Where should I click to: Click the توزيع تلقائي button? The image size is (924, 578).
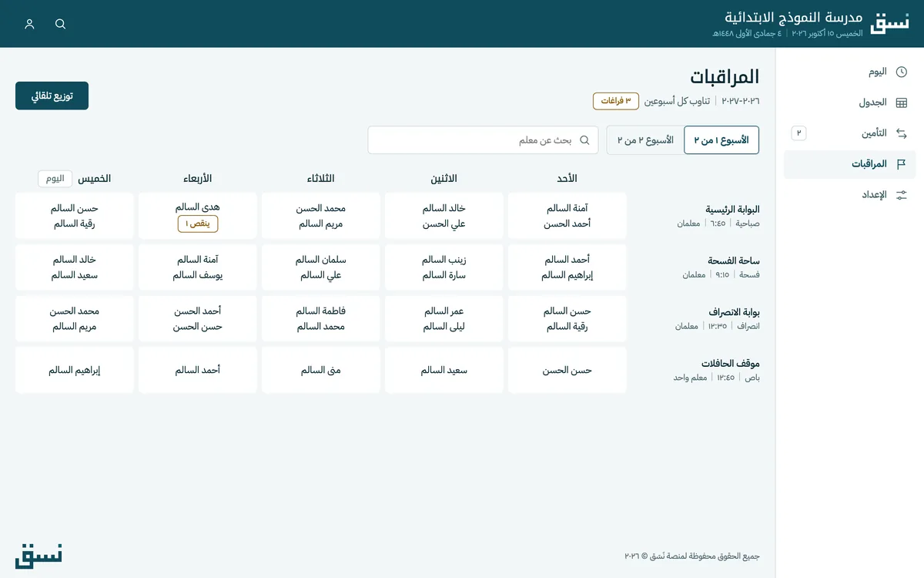click(52, 96)
